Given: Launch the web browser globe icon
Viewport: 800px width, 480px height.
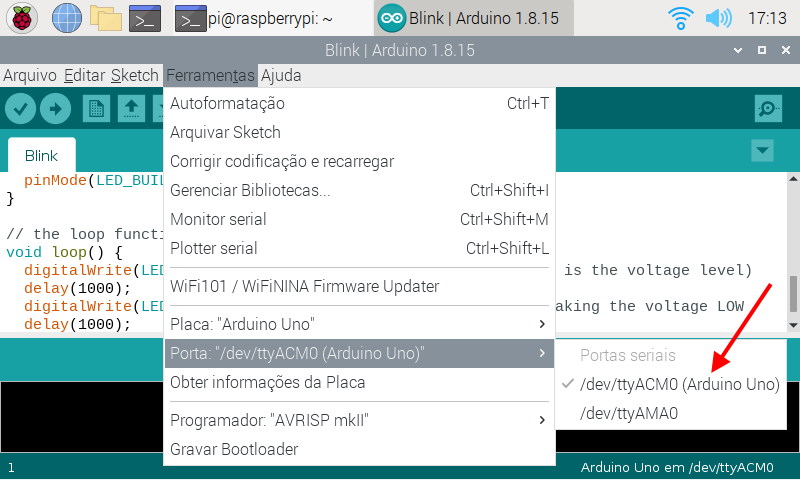Looking at the screenshot, I should tap(67, 18).
